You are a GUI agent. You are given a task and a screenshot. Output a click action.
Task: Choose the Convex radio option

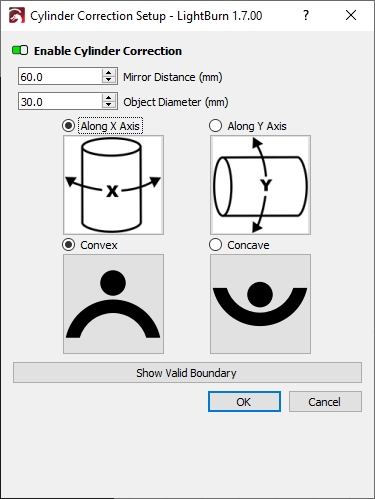pos(69,245)
